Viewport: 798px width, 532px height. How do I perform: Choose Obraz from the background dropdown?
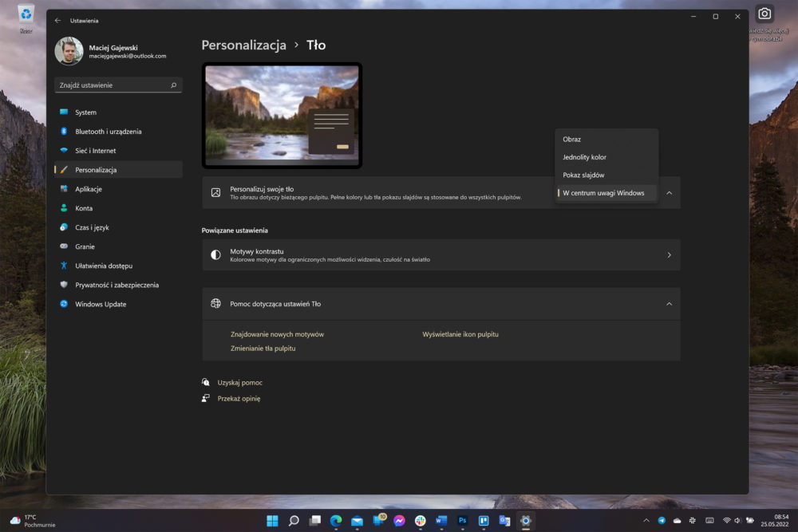pos(606,139)
